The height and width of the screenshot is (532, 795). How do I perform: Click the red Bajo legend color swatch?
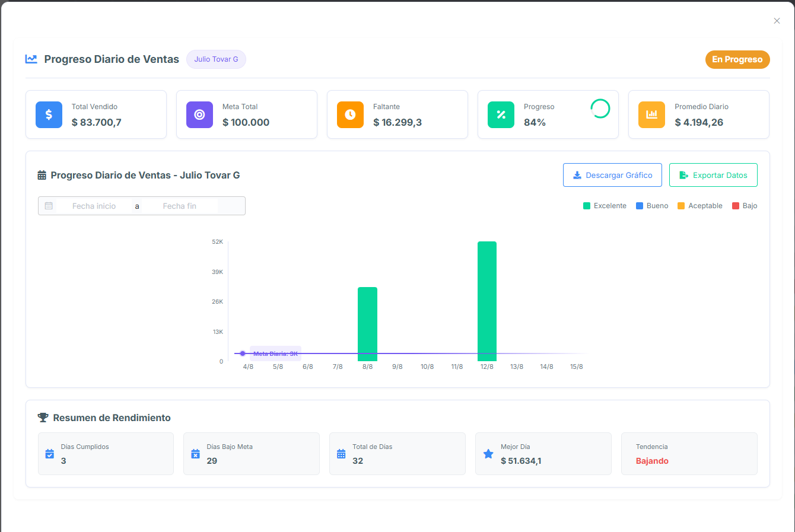click(x=736, y=206)
